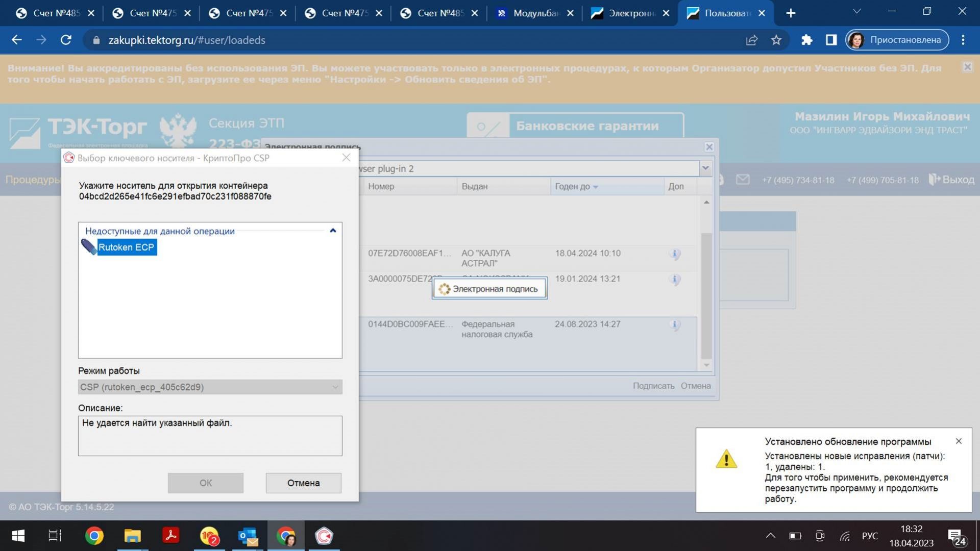
Task: Open the Chrome three-dot menu
Action: tap(963, 40)
